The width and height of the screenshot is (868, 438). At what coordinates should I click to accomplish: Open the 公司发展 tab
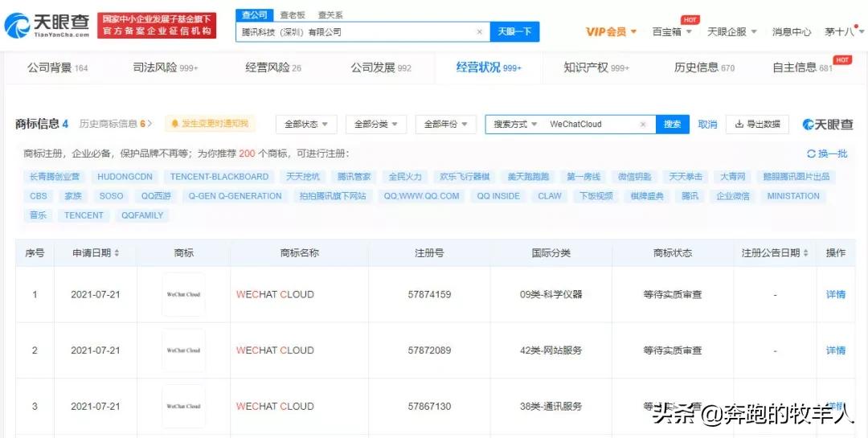[x=381, y=68]
